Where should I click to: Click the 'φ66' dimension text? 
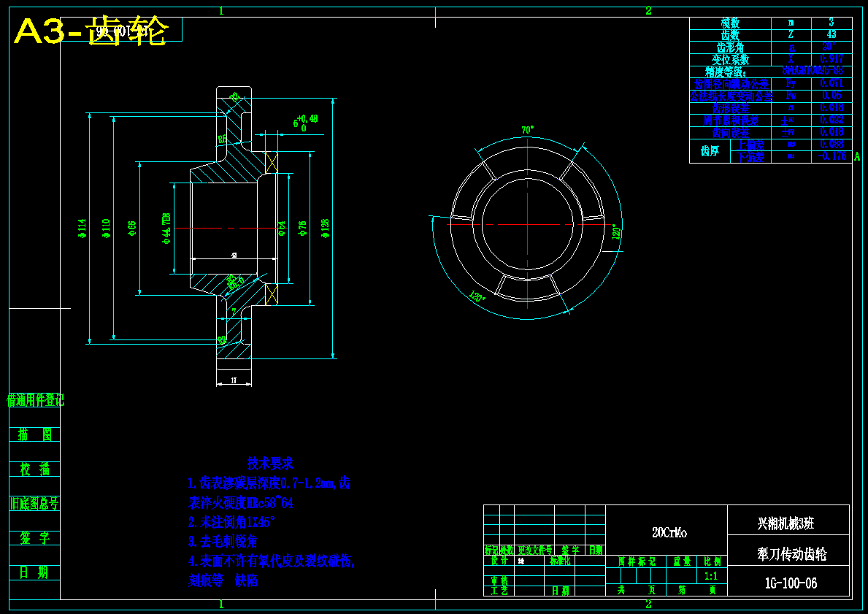click(x=131, y=228)
